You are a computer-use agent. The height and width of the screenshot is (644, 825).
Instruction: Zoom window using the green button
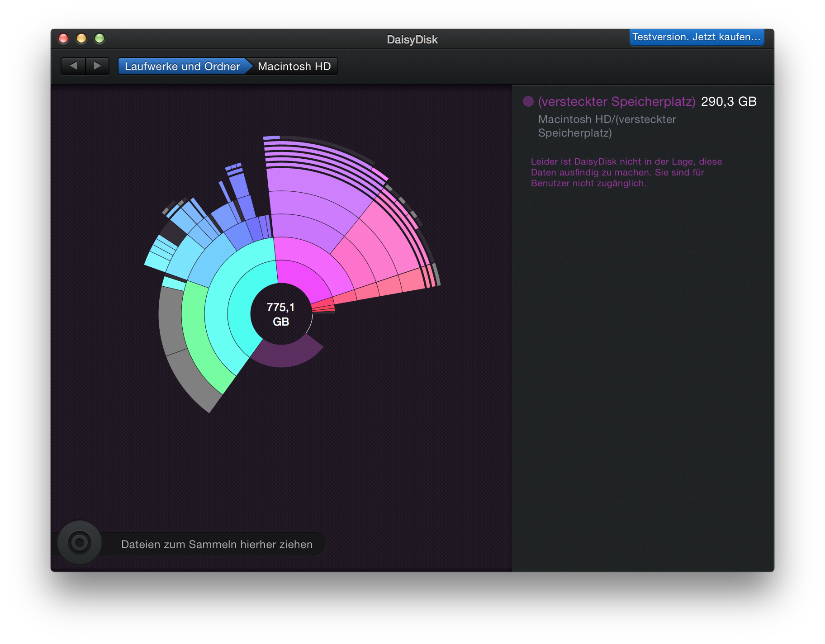point(100,38)
